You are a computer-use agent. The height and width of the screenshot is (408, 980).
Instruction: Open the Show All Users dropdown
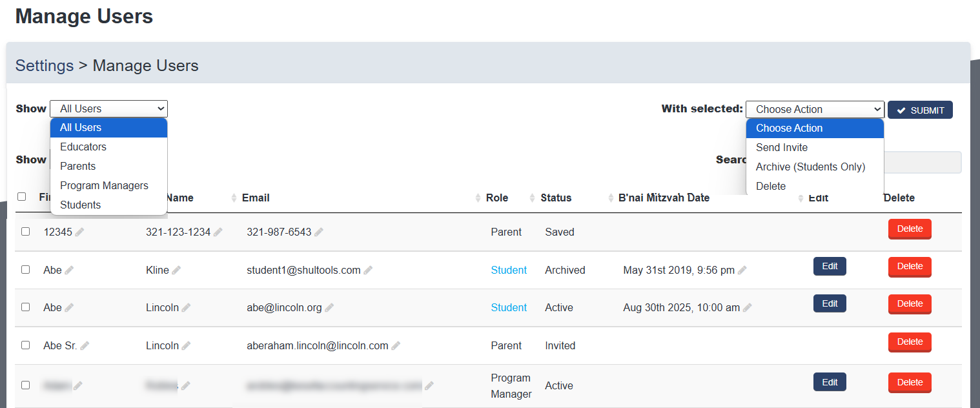click(108, 109)
